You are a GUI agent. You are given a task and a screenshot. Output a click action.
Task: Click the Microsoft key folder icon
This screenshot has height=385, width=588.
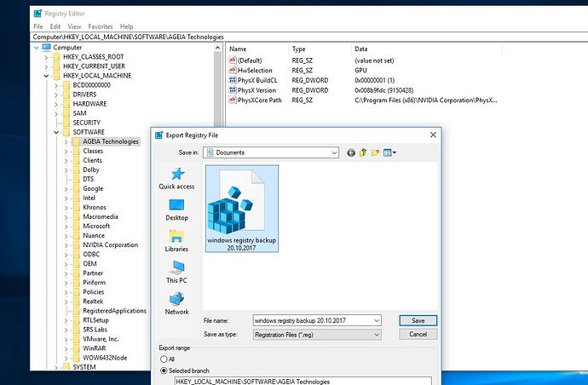[x=76, y=226]
